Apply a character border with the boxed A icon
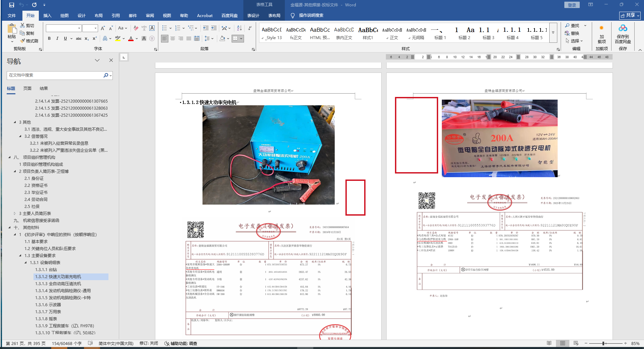This screenshot has width=644, height=349. point(152,28)
